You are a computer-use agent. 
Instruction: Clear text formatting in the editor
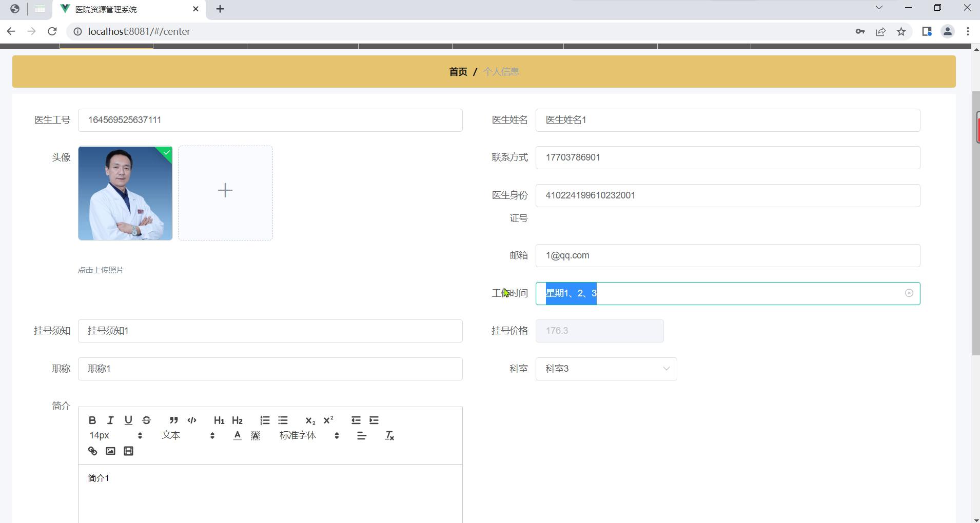pos(389,436)
